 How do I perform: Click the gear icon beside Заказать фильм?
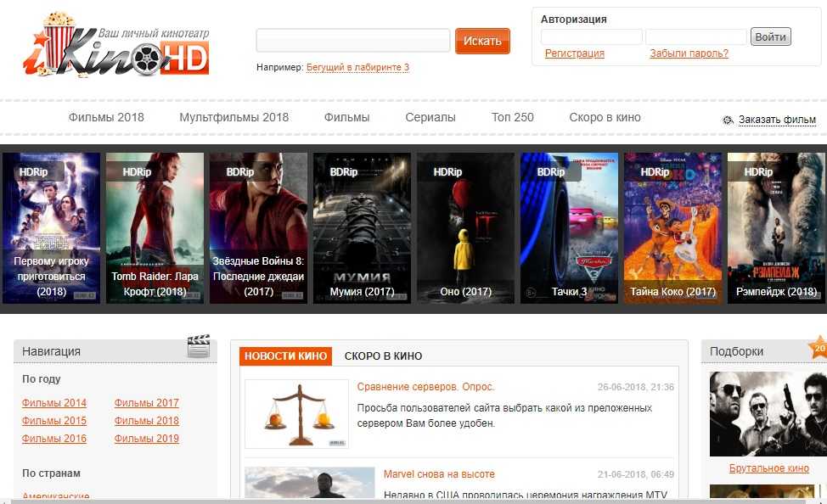coord(728,120)
